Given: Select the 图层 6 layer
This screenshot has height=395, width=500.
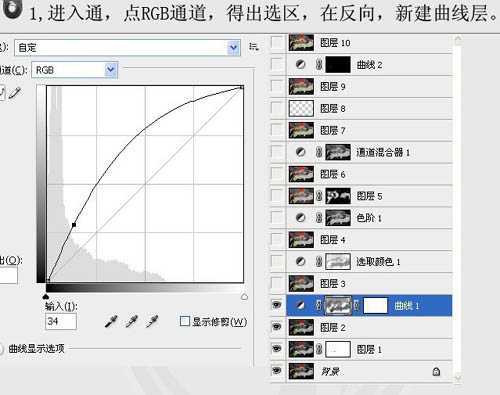Looking at the screenshot, I should [369, 174].
